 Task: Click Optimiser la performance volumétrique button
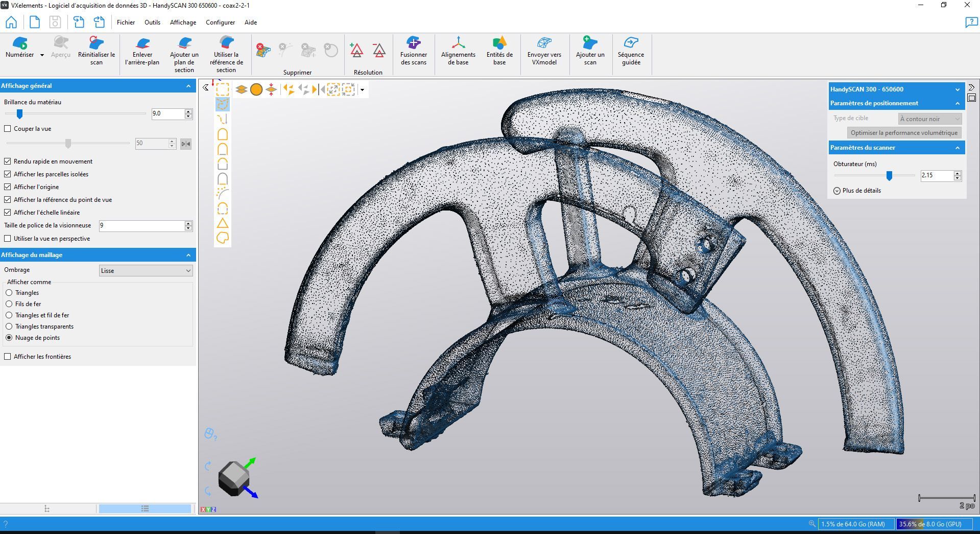[903, 132]
